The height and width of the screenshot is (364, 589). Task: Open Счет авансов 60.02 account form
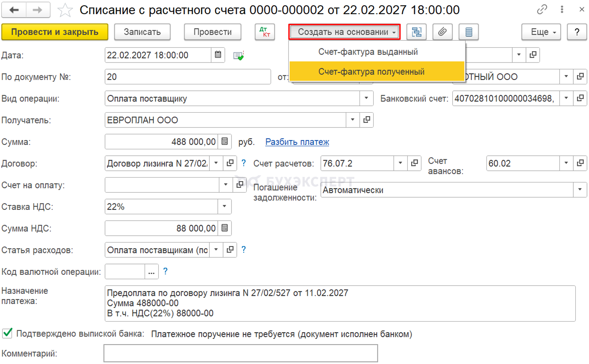coord(580,163)
